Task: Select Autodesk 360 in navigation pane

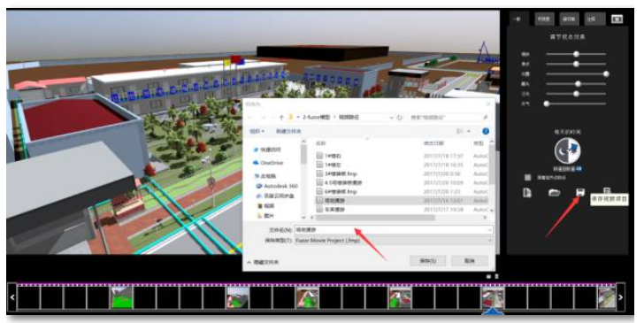Action: pyautogui.click(x=277, y=186)
